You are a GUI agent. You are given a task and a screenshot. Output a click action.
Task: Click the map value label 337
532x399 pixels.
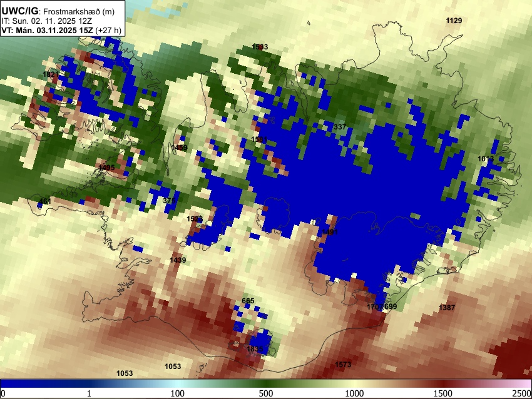coord(340,127)
